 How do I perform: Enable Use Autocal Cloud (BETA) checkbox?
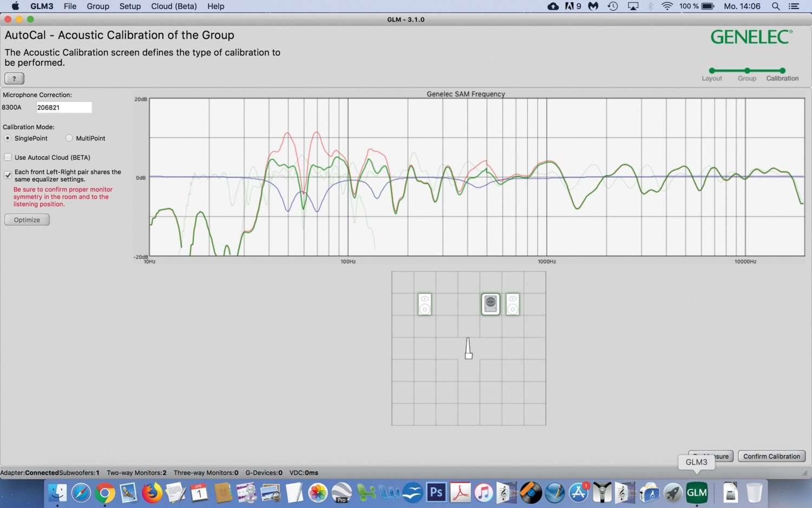(x=8, y=157)
